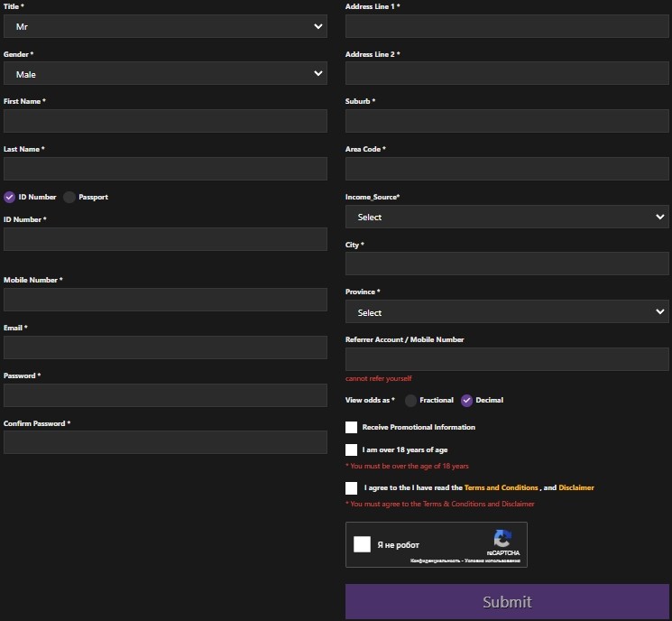Tick Receive Promotional Information checkbox
Viewport: 672px width, 621px height.
tap(351, 427)
